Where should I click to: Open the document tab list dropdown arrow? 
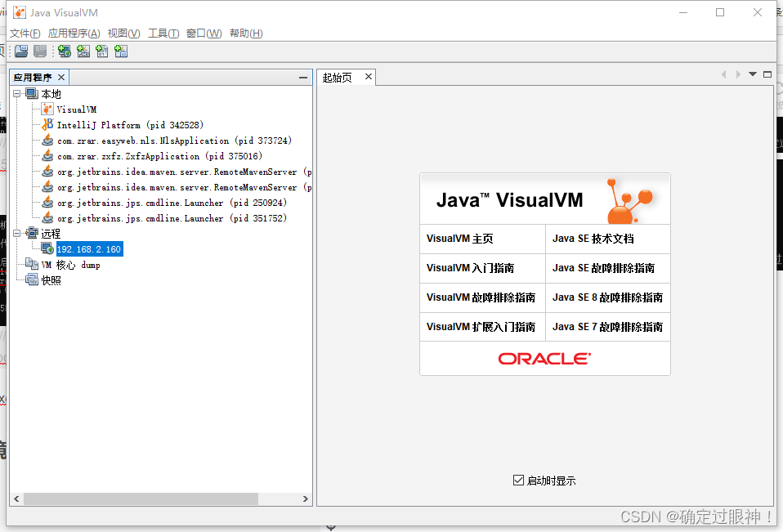(x=752, y=74)
